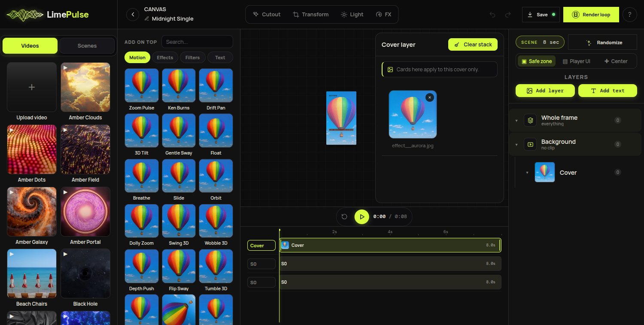This screenshot has width=644, height=325.
Task: Choose the Orbit motion preset
Action: pyautogui.click(x=216, y=176)
